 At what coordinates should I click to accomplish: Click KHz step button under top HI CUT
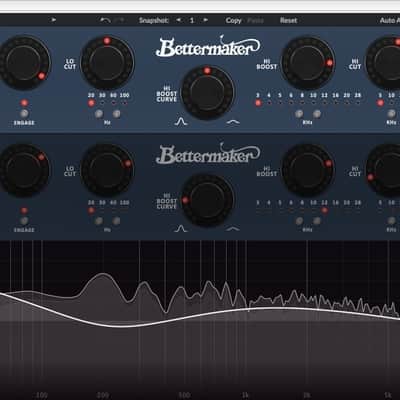(x=392, y=114)
